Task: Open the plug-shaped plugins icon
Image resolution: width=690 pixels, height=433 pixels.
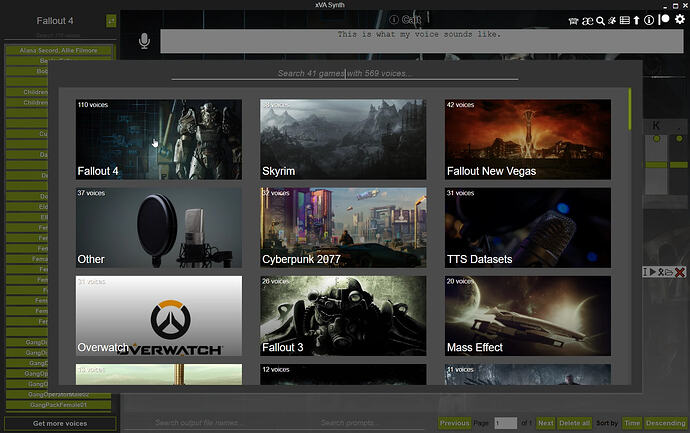Action: (612, 20)
